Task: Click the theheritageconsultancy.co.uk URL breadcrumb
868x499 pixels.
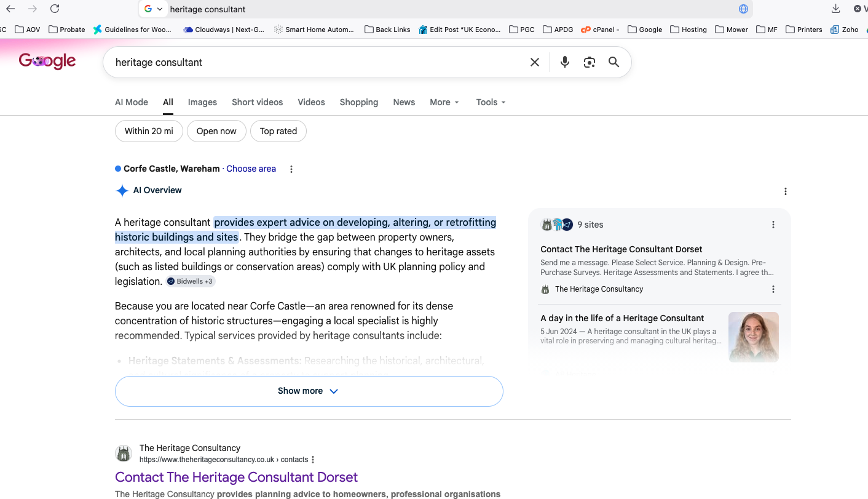Action: point(224,460)
